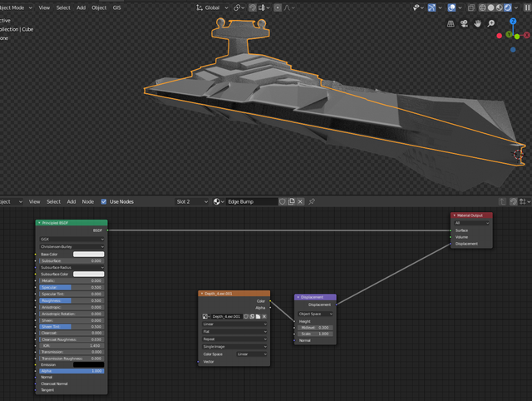
Task: Toggle proportional editing
Action: click(x=278, y=7)
